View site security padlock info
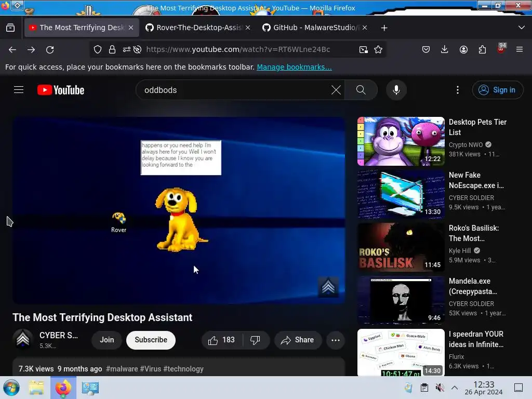 click(112, 49)
